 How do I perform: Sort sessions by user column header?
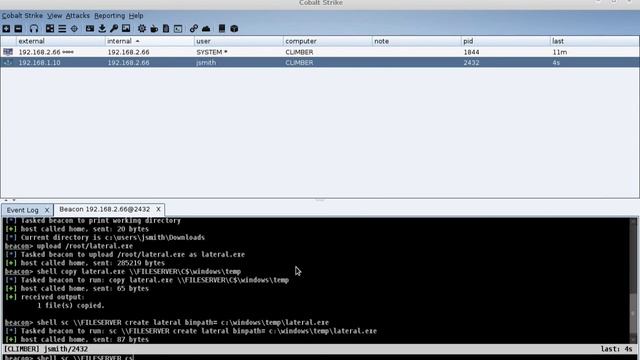click(238, 41)
